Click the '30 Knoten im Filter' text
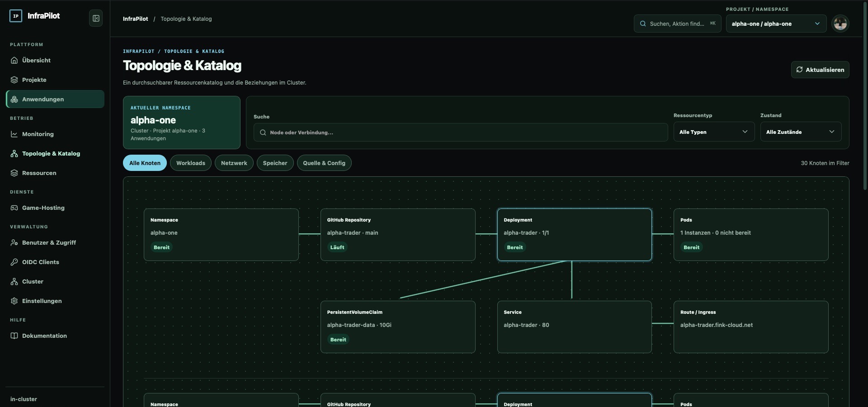Image resolution: width=868 pixels, height=407 pixels. pos(825,163)
